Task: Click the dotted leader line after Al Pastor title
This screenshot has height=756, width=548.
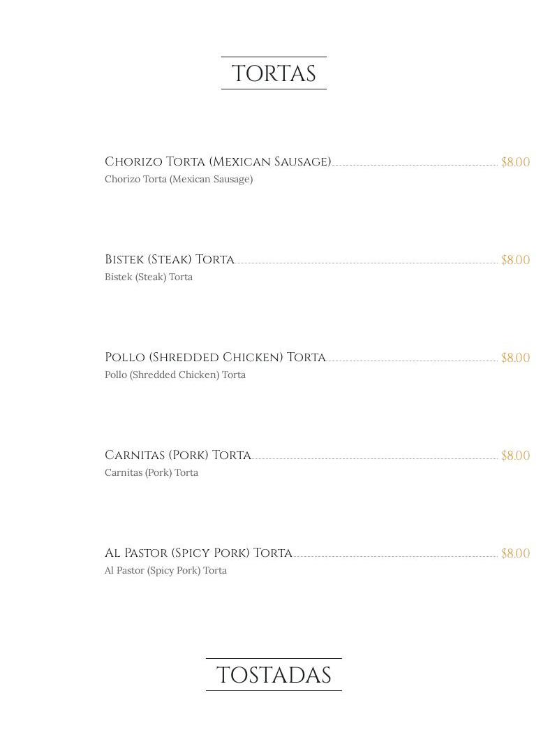Action: point(395,556)
